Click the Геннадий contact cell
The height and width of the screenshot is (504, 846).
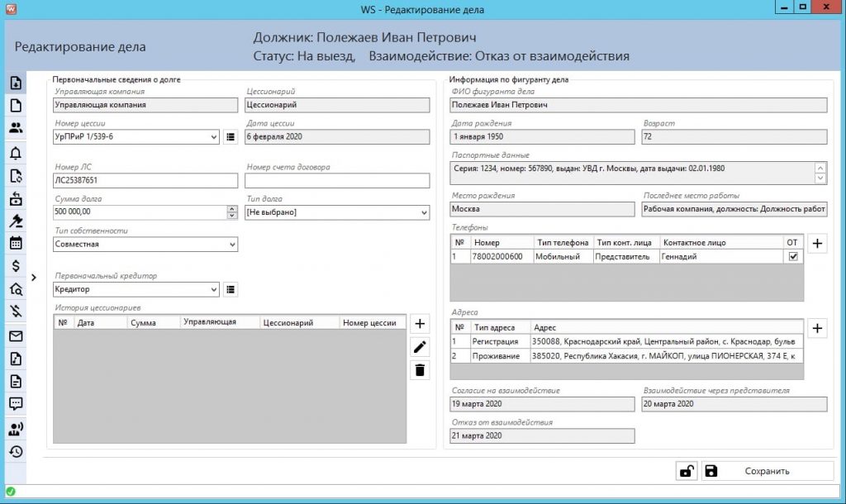tap(721, 257)
